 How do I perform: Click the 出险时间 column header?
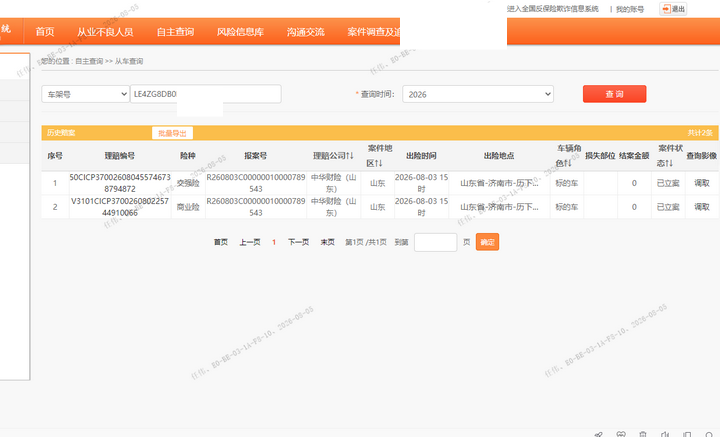pyautogui.click(x=421, y=156)
